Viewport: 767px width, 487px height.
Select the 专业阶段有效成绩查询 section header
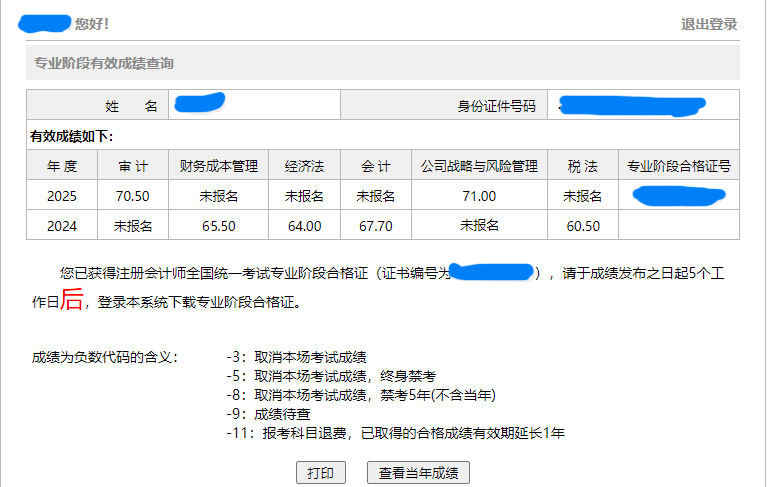coord(104,63)
